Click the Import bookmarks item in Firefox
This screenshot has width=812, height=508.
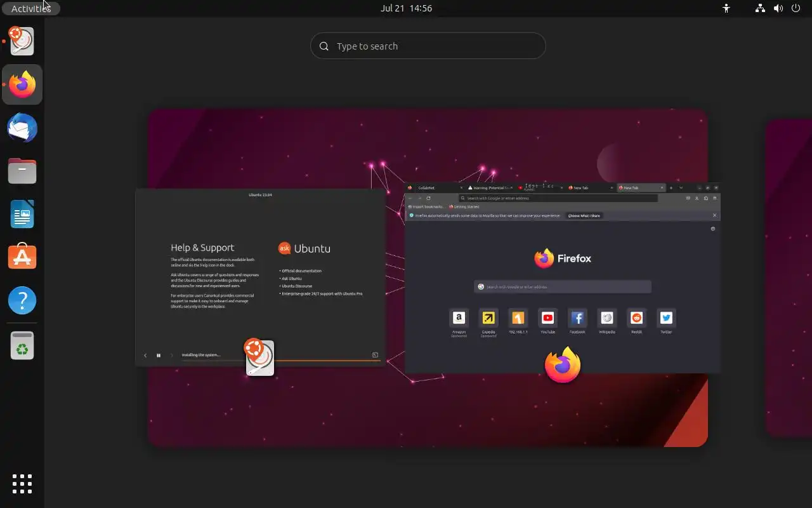tap(427, 206)
